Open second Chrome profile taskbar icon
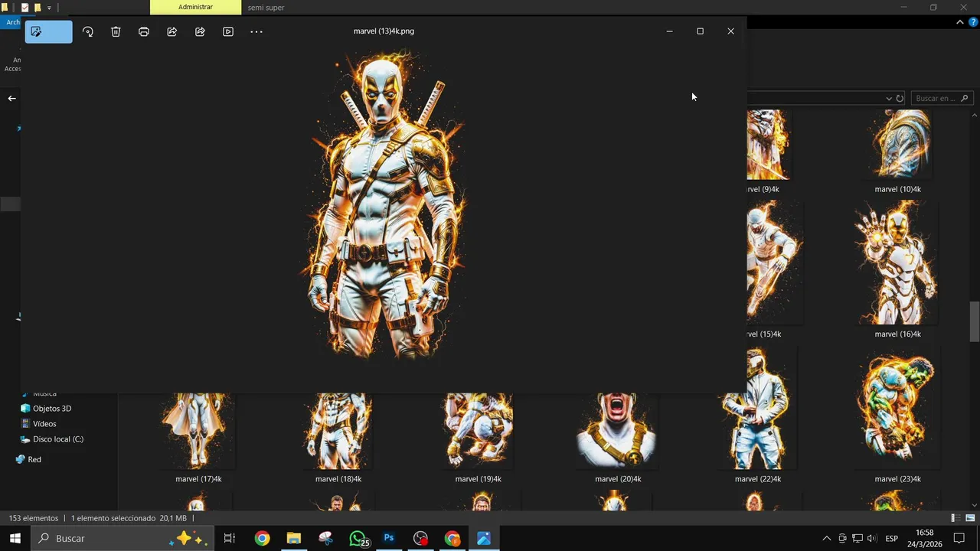This screenshot has width=980, height=551. 452,538
